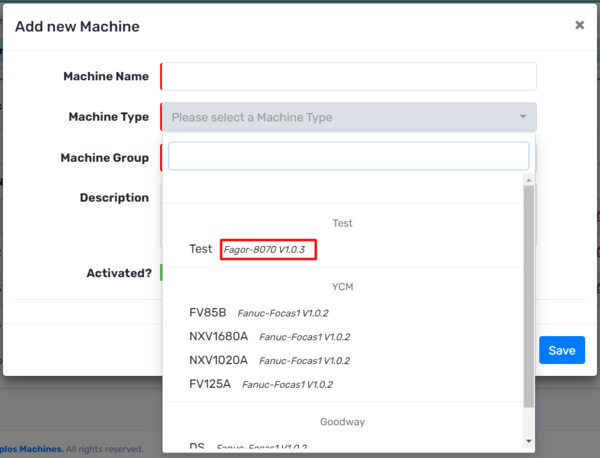Click the scroll up arrow in list
600x458 pixels.
click(529, 185)
